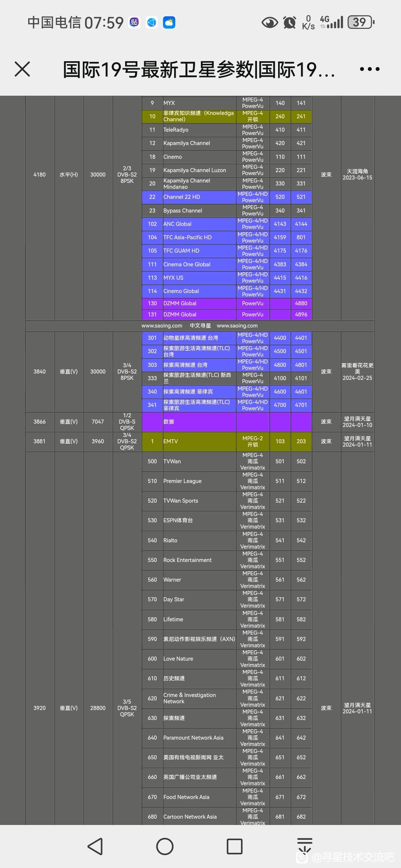This screenshot has width=401, height=868.
Task: Tap the Warner channel name
Action: tap(172, 580)
